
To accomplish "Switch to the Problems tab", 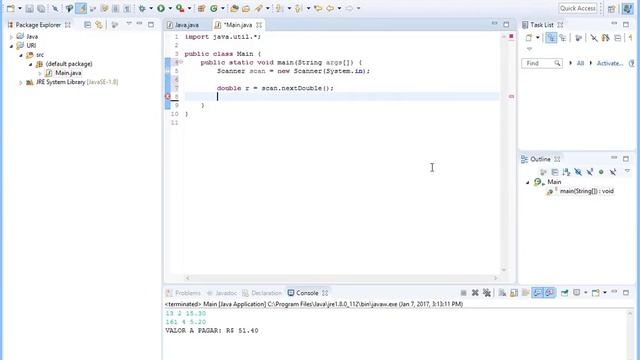I will click(x=184, y=293).
